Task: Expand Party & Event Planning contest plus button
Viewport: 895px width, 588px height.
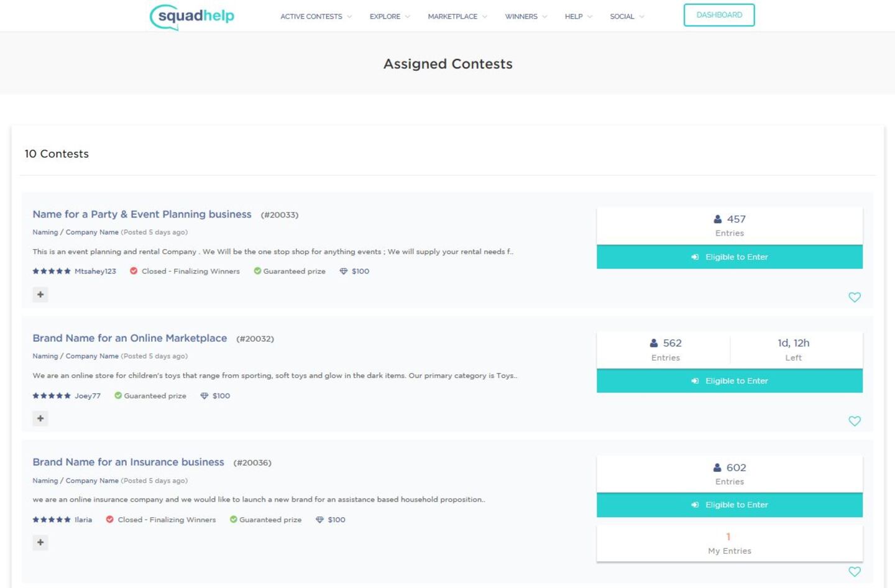Action: pos(40,295)
